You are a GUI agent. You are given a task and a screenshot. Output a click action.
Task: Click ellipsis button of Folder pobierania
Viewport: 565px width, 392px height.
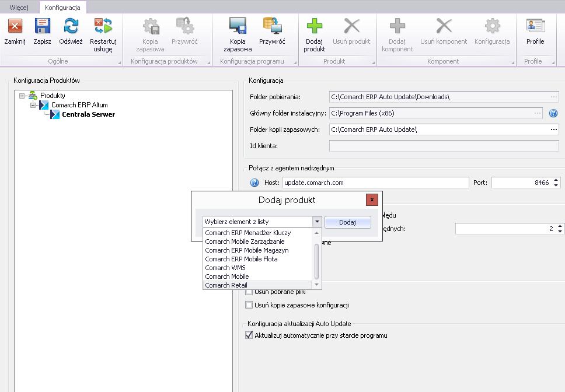tap(553, 97)
